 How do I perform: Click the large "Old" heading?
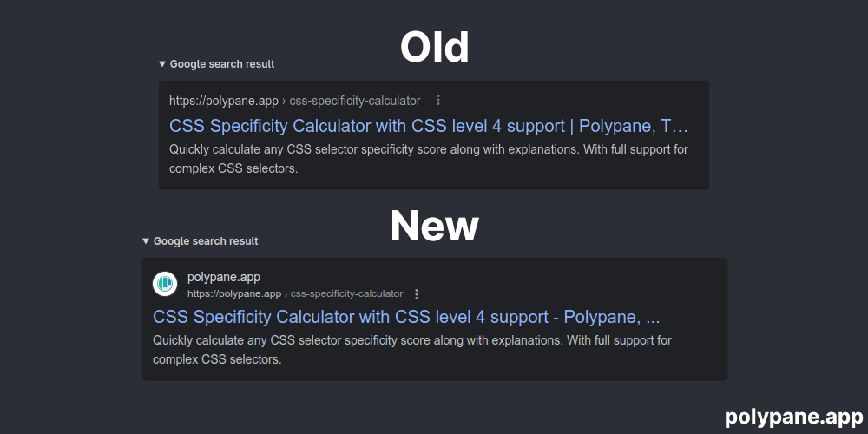click(435, 47)
